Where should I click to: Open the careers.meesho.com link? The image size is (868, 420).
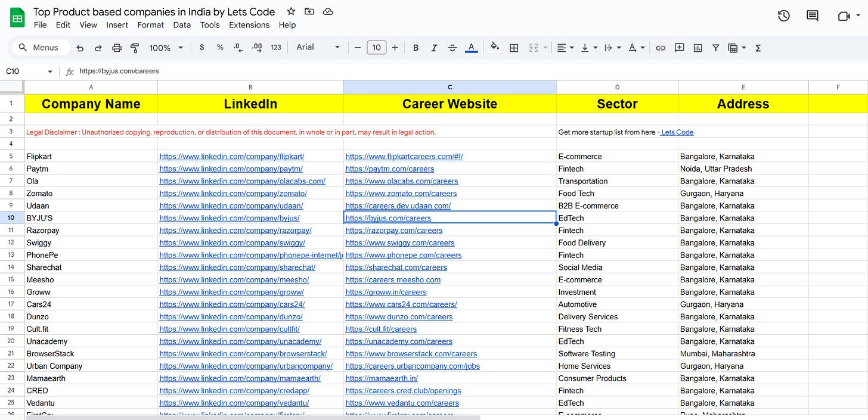[393, 280]
